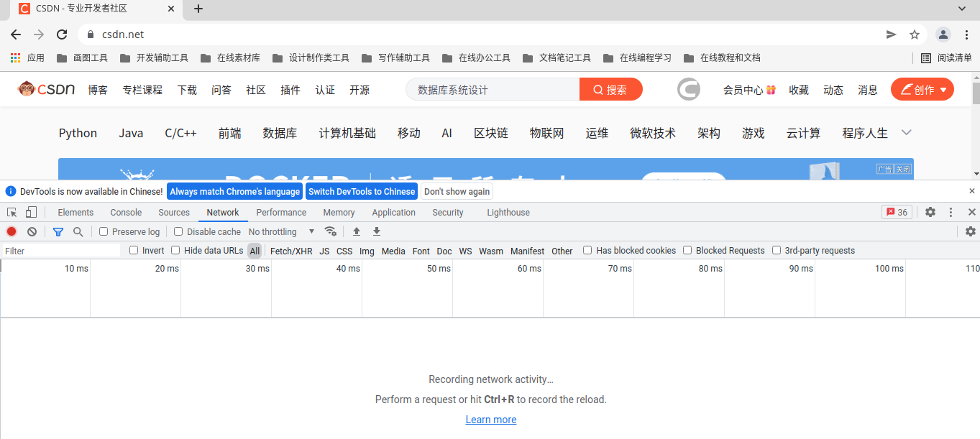Open the 阅读清单 reading list
980x439 pixels.
pyautogui.click(x=946, y=57)
